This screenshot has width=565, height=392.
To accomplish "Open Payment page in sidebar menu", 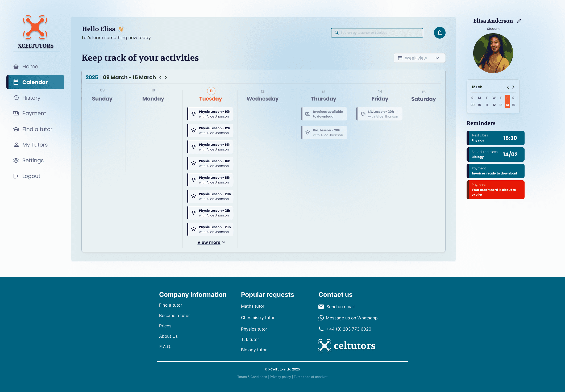I will (34, 113).
